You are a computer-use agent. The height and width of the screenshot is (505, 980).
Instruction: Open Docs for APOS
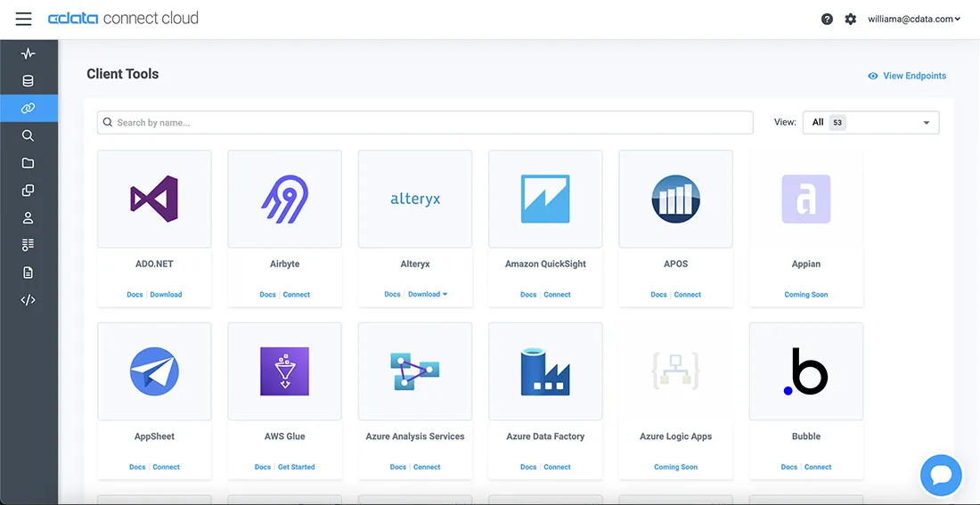tap(658, 295)
